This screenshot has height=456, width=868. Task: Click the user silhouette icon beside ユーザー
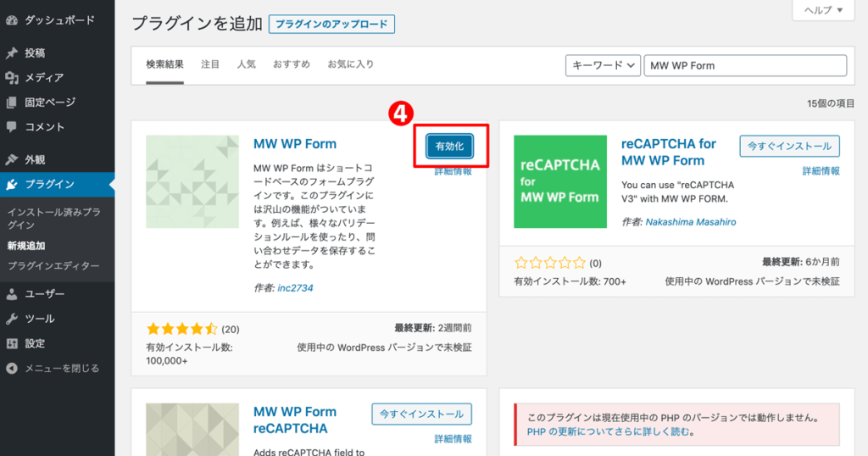pos(12,294)
